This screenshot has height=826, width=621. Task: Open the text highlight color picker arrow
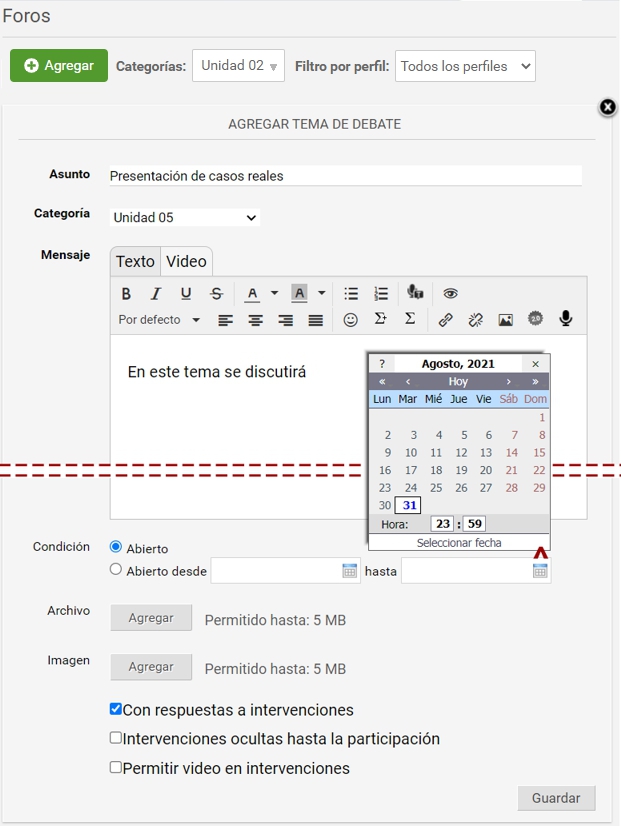322,294
